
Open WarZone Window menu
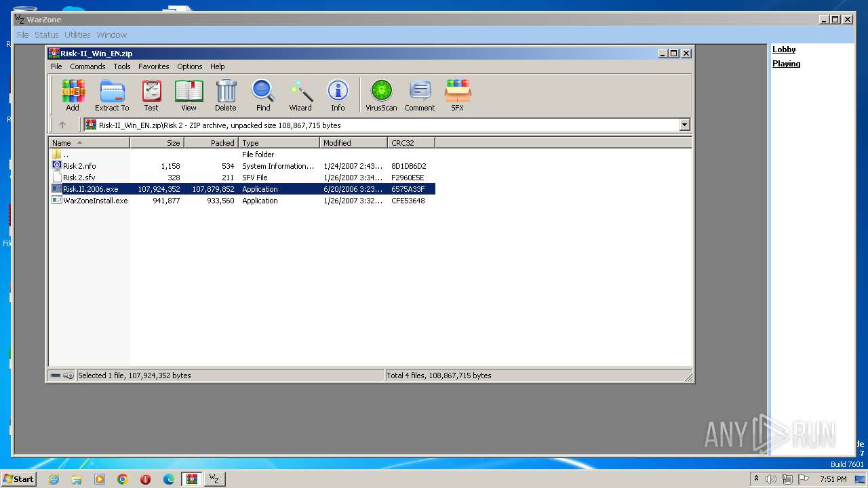point(112,35)
